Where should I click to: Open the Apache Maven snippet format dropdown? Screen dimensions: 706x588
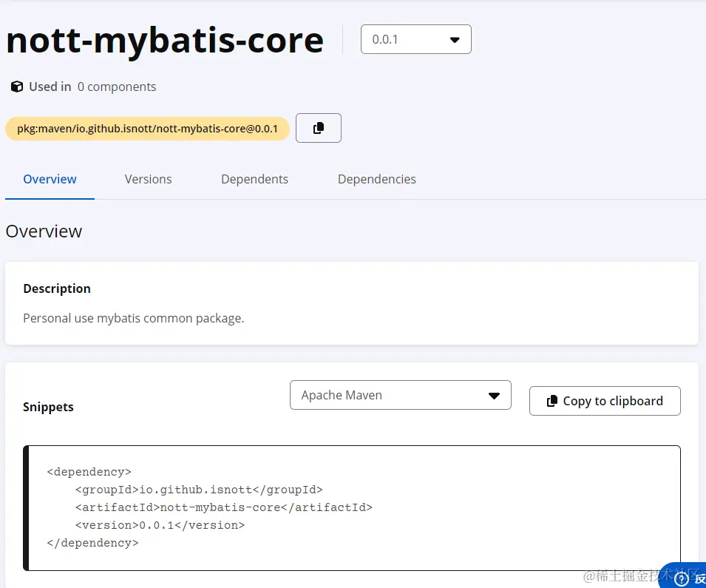(400, 395)
